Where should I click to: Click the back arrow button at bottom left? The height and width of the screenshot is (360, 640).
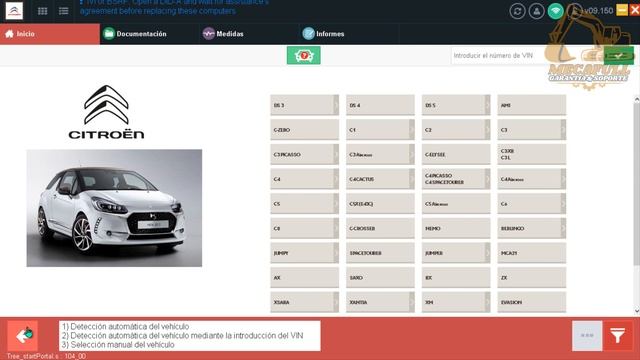point(23,336)
